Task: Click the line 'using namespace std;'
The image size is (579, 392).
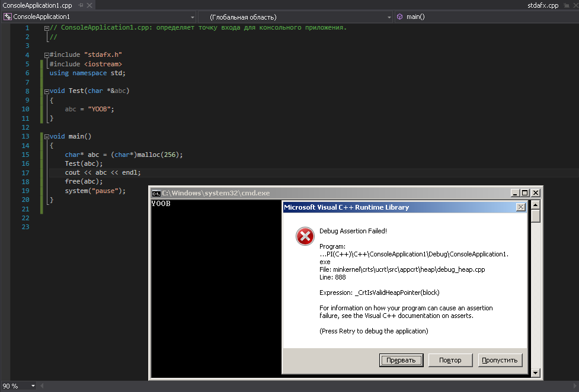Action: (88, 73)
